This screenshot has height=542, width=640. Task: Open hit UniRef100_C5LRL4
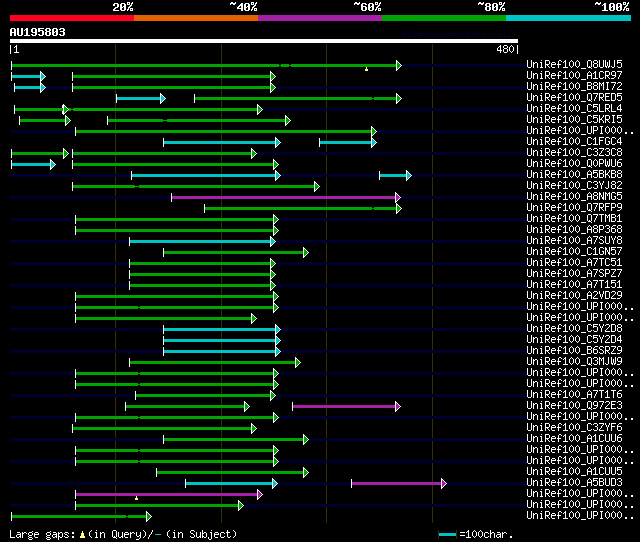[574, 108]
